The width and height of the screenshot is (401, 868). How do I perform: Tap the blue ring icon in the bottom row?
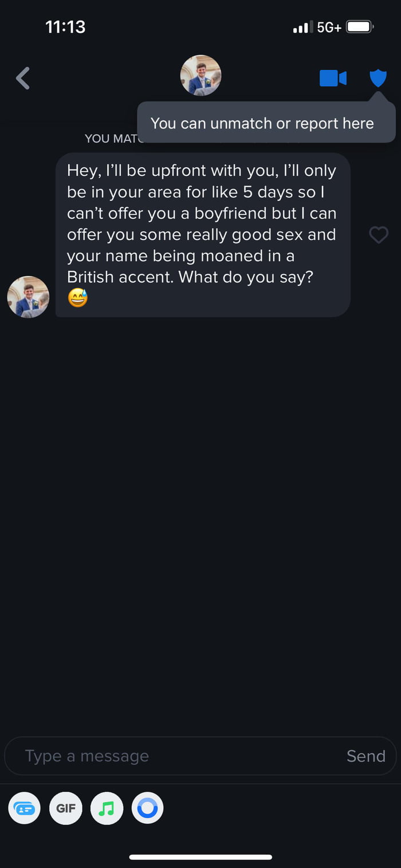147,808
